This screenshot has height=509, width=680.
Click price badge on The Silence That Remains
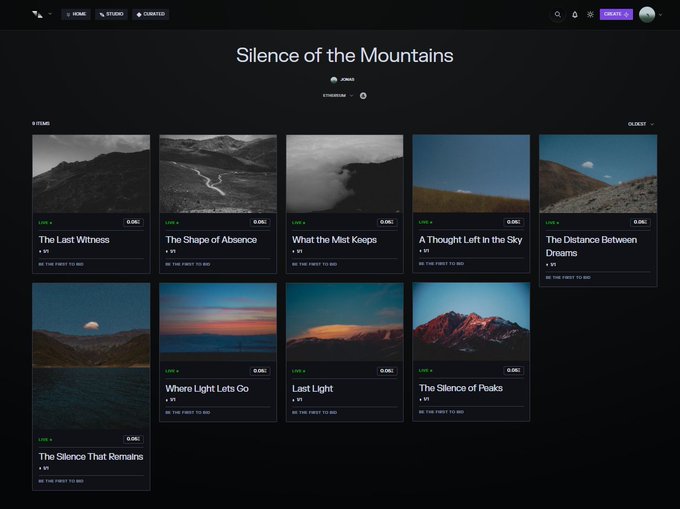[x=133, y=439]
